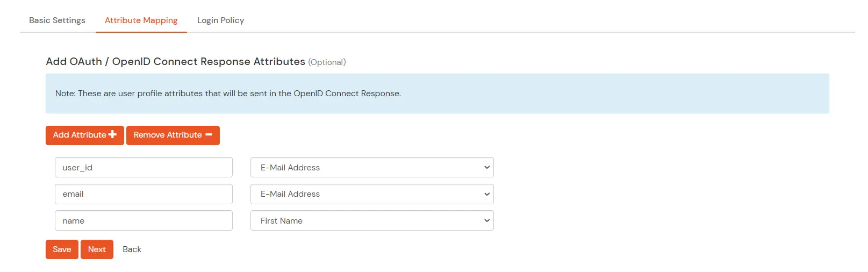Switch to the Basic Settings tab
The width and height of the screenshot is (868, 272).
click(57, 20)
